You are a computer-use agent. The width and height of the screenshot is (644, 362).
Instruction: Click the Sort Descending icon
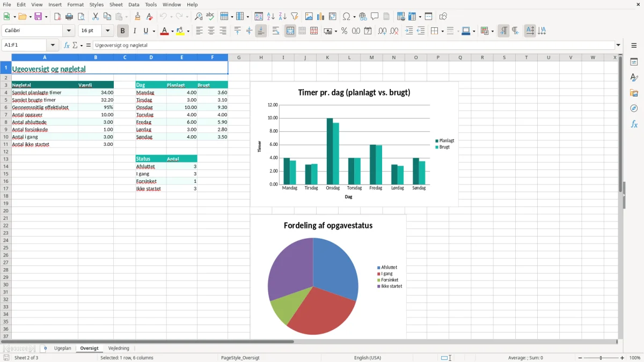pyautogui.click(x=283, y=17)
